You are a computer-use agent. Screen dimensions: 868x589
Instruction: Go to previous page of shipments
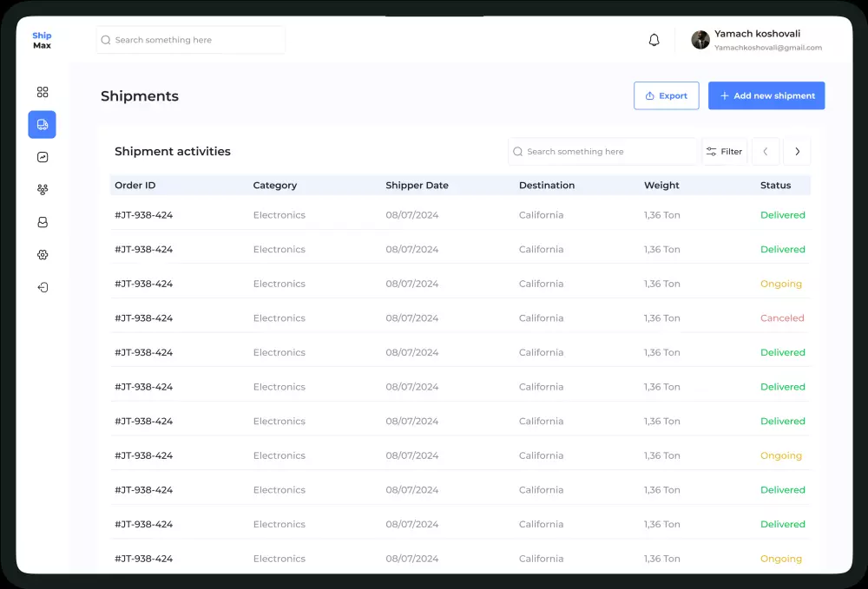[766, 152]
